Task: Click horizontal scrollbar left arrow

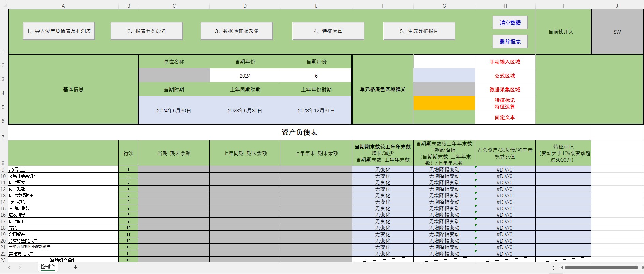Action: [x=561, y=268]
